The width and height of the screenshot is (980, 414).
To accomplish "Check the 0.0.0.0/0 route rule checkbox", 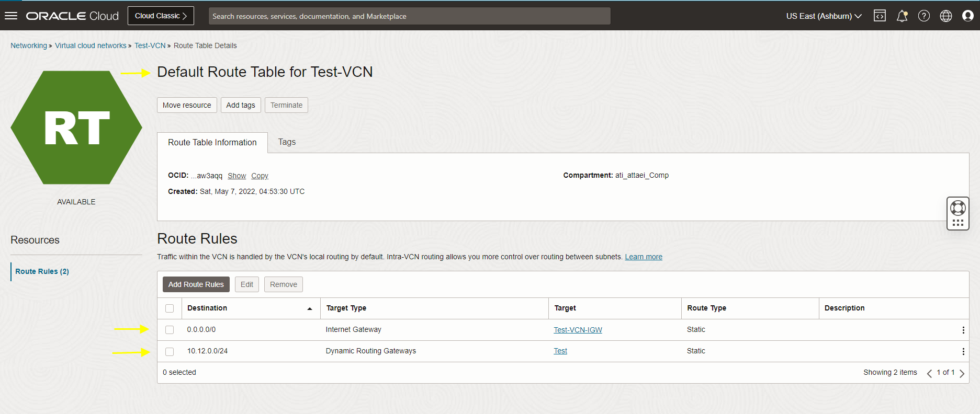I will click(170, 330).
